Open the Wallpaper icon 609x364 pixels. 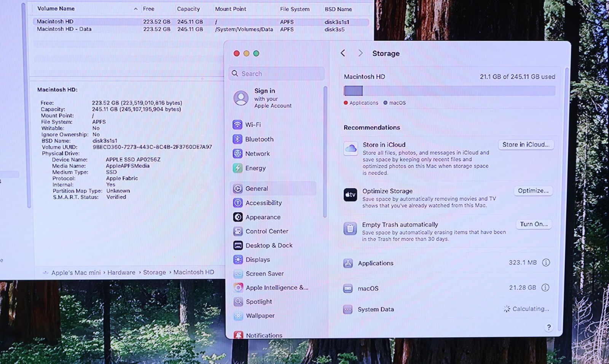238,316
